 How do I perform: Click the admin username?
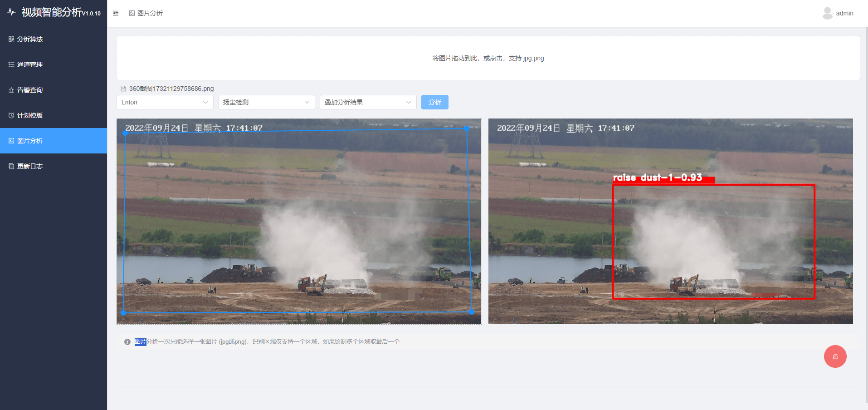point(844,13)
